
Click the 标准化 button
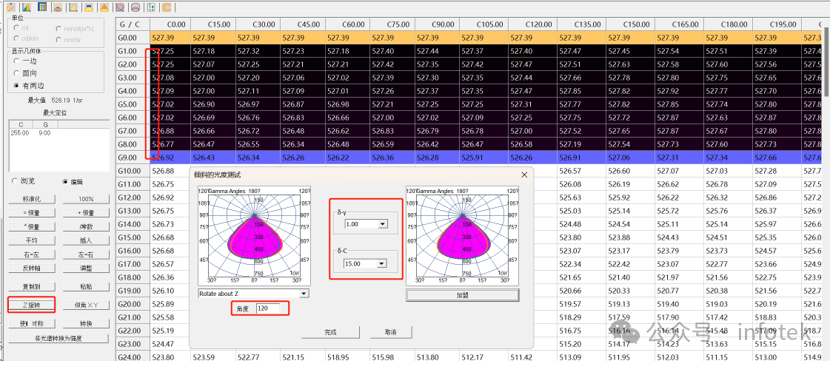point(31,199)
